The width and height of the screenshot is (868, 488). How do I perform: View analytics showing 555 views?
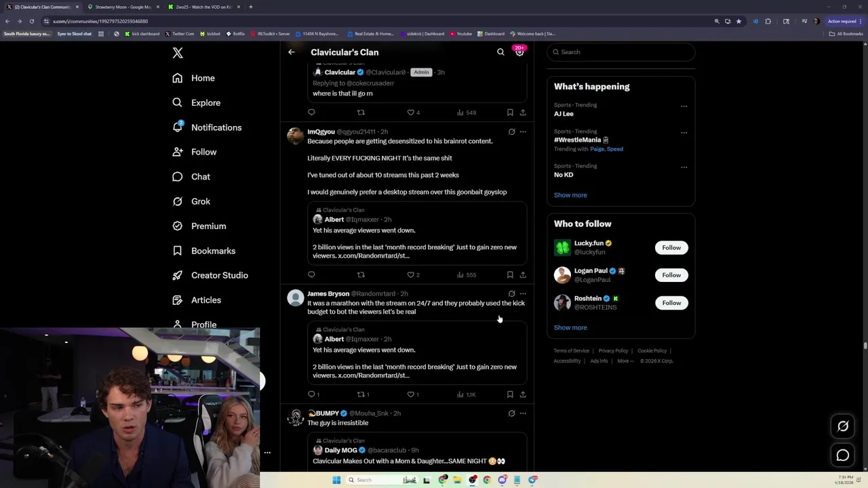point(467,274)
